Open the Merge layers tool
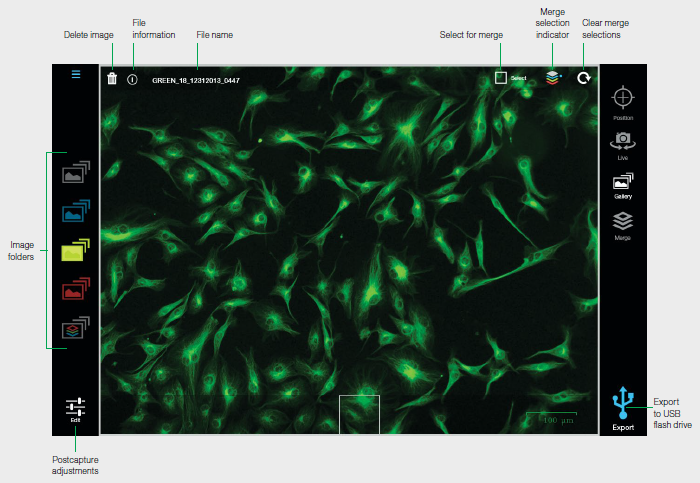The image size is (700, 483). coord(623,224)
